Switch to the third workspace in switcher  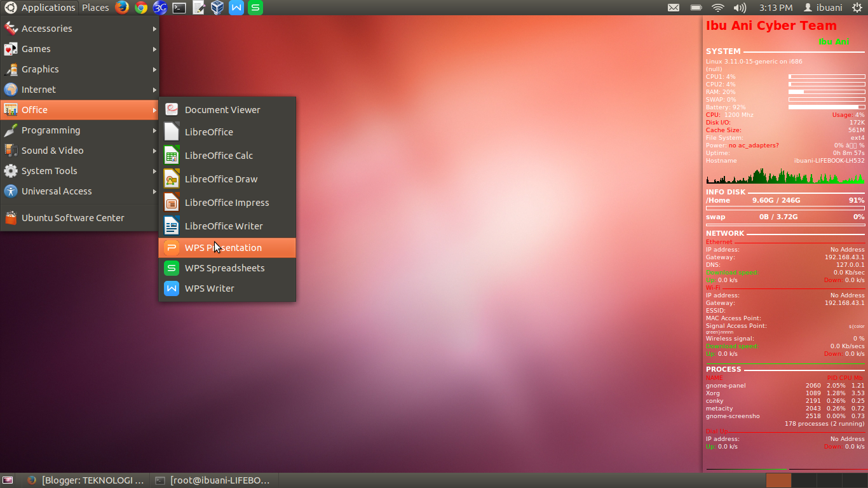tap(828, 480)
